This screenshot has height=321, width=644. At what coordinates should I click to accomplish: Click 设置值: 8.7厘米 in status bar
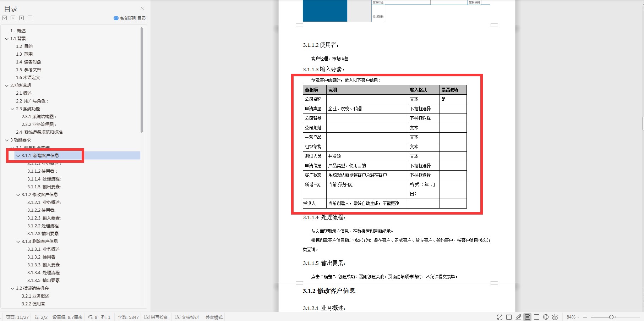(x=67, y=317)
